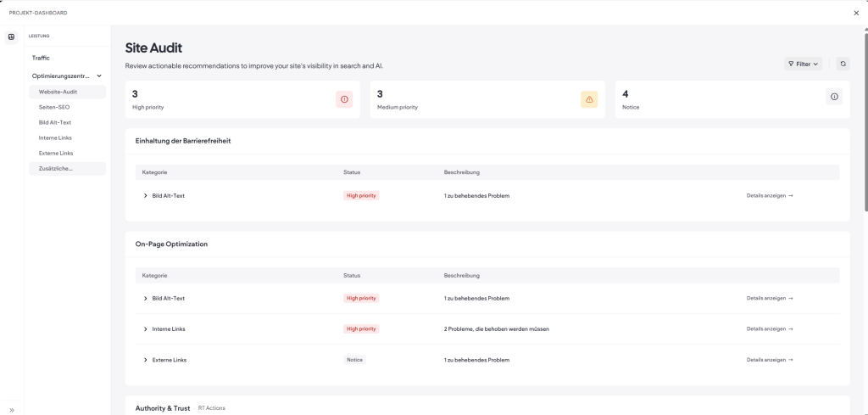This screenshot has height=415, width=868.
Task: Click the High priority badge in the Barrierefreiheit section
Action: 361,195
